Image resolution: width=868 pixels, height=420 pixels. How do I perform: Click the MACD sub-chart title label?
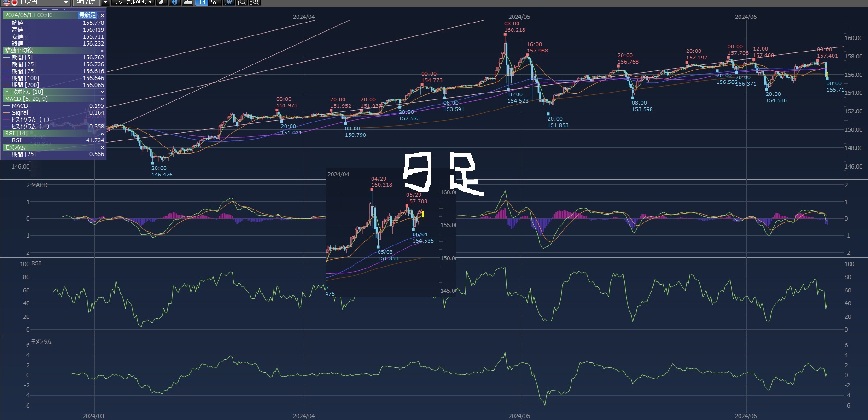click(x=39, y=185)
